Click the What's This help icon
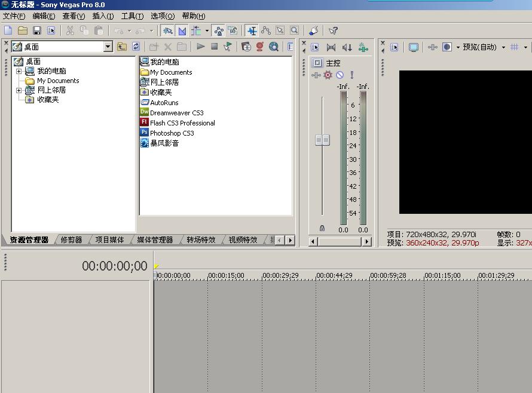532x393 pixels. (334, 30)
